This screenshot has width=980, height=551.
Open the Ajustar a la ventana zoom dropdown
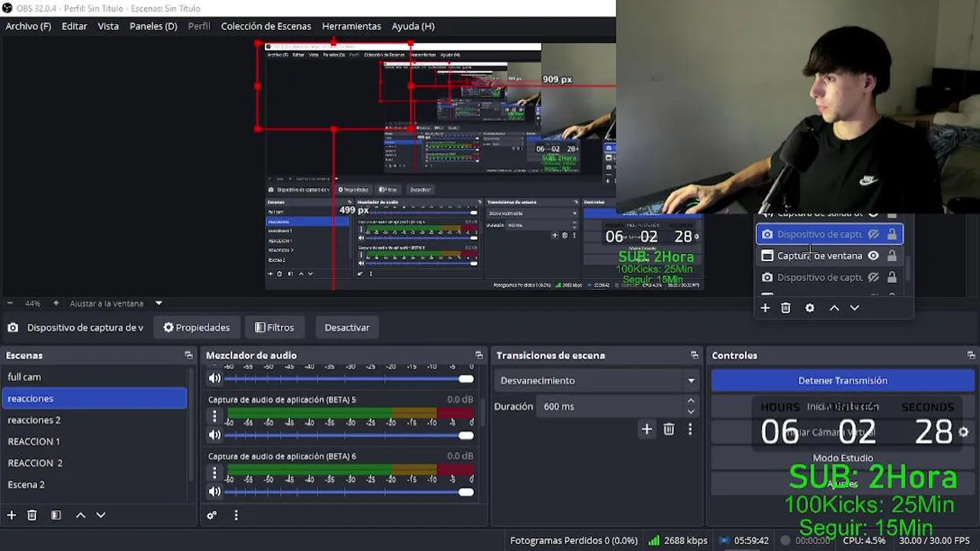(158, 303)
